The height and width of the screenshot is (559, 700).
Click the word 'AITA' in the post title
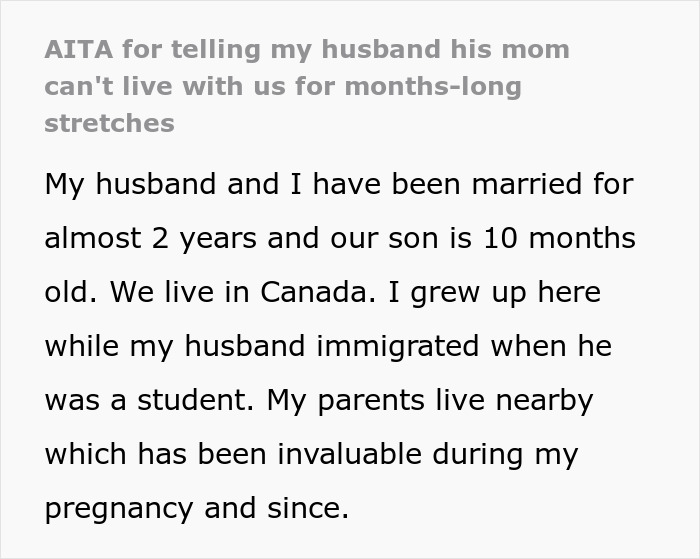79,49
